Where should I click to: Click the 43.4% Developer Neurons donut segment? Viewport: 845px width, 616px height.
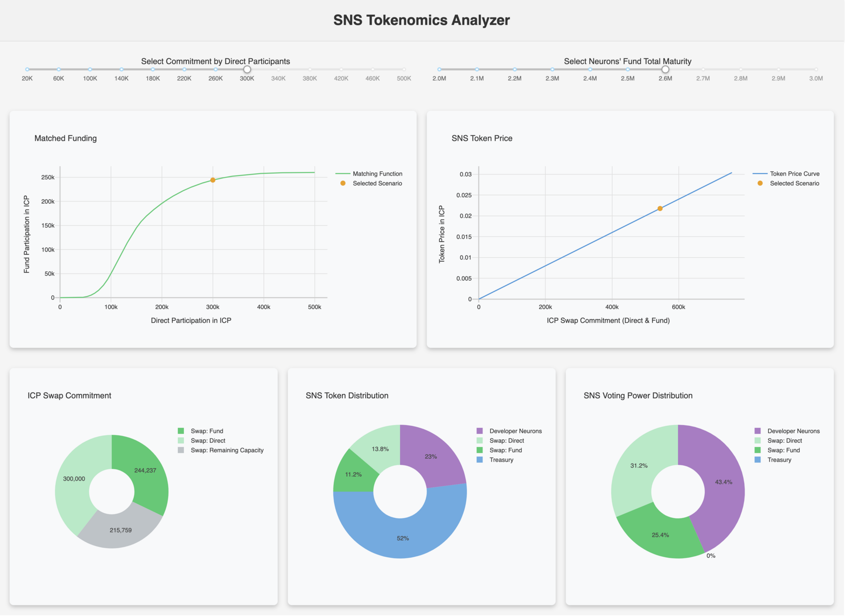point(723,481)
